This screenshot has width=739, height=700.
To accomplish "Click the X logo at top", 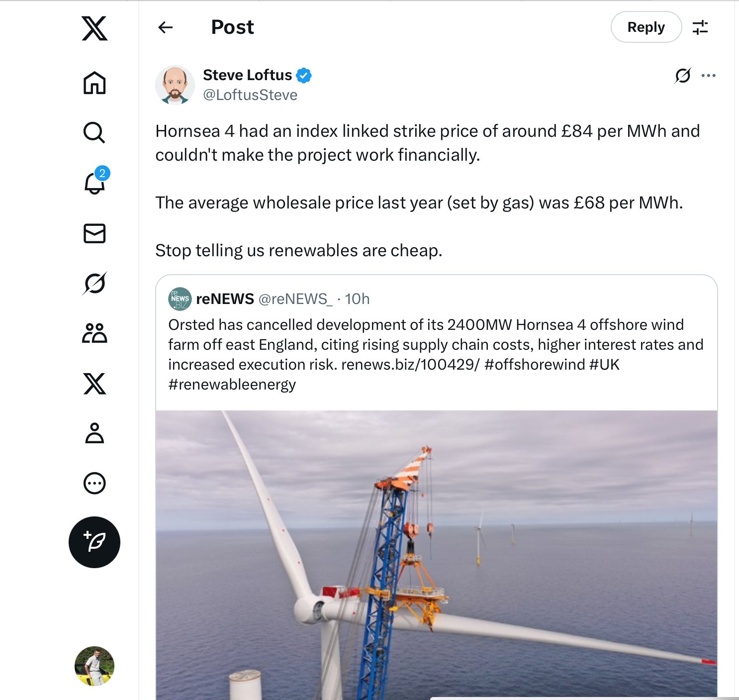I will point(94,28).
